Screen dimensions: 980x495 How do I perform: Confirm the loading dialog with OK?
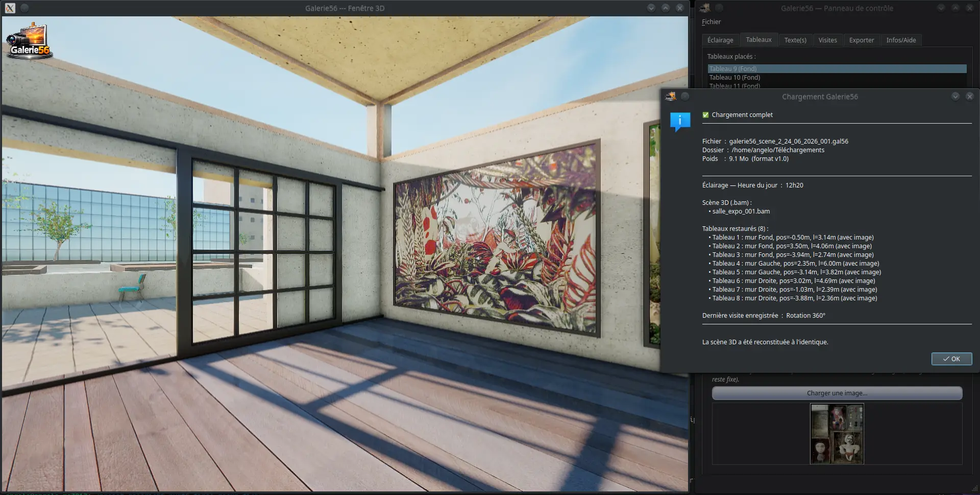(951, 359)
